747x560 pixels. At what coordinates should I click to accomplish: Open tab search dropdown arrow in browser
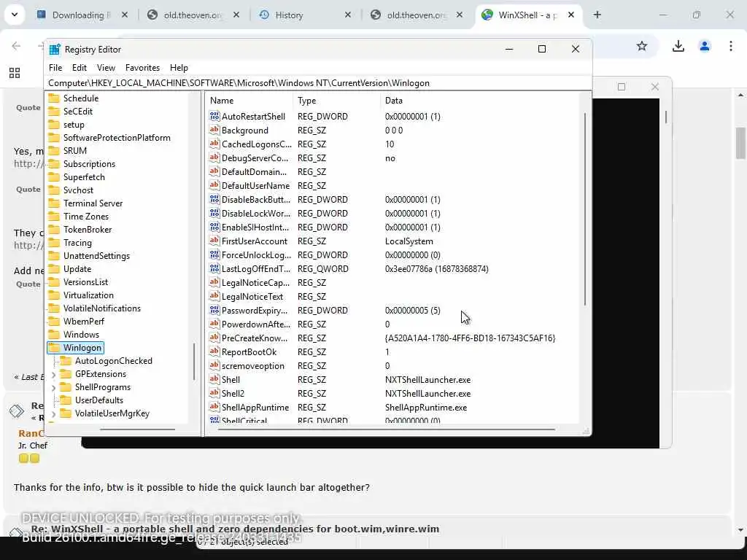15,15
